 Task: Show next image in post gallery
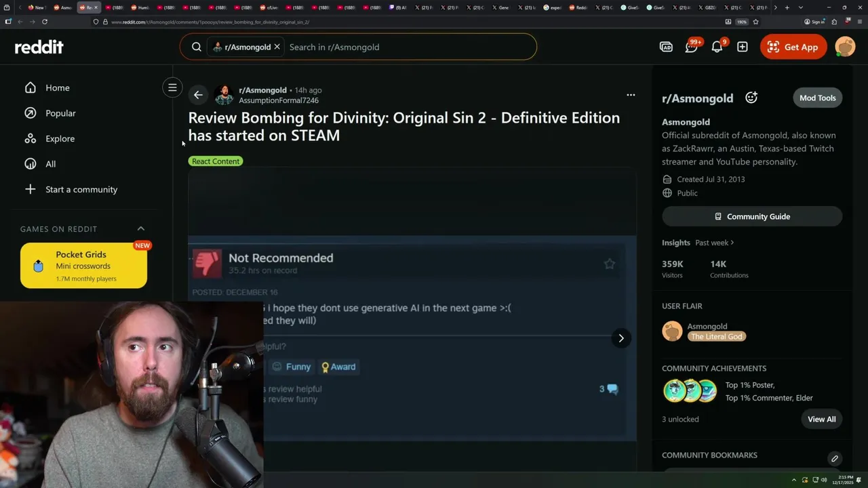[620, 338]
